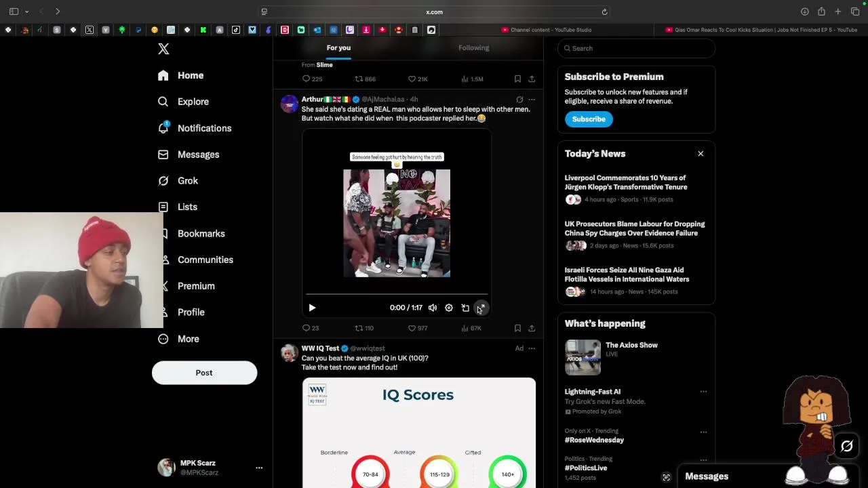Bookmark the Slime post
Image resolution: width=868 pixels, height=488 pixels.
click(x=517, y=79)
